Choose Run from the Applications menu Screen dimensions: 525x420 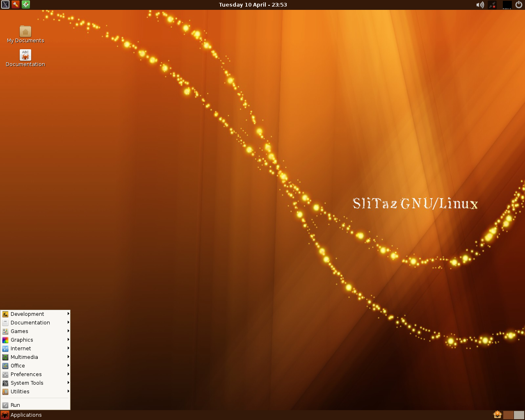tap(35, 405)
